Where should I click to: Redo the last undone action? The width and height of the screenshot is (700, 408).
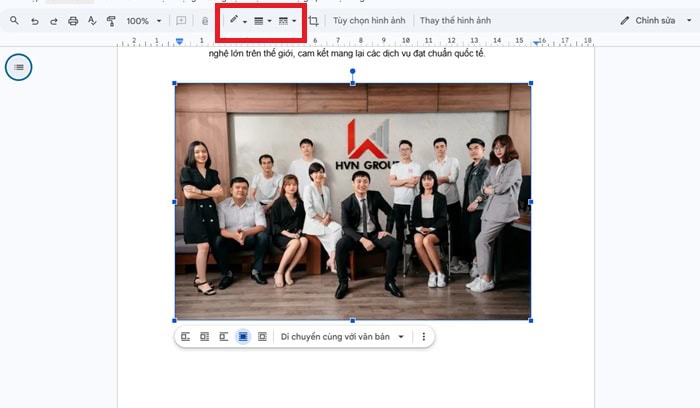(54, 21)
